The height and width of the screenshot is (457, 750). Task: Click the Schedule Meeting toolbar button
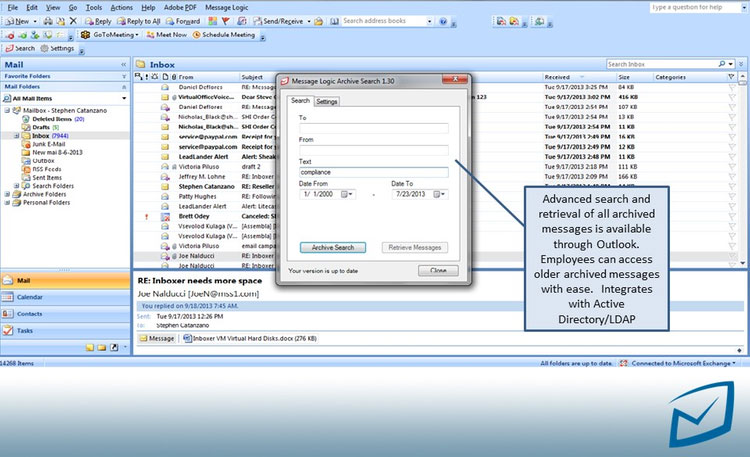224,34
